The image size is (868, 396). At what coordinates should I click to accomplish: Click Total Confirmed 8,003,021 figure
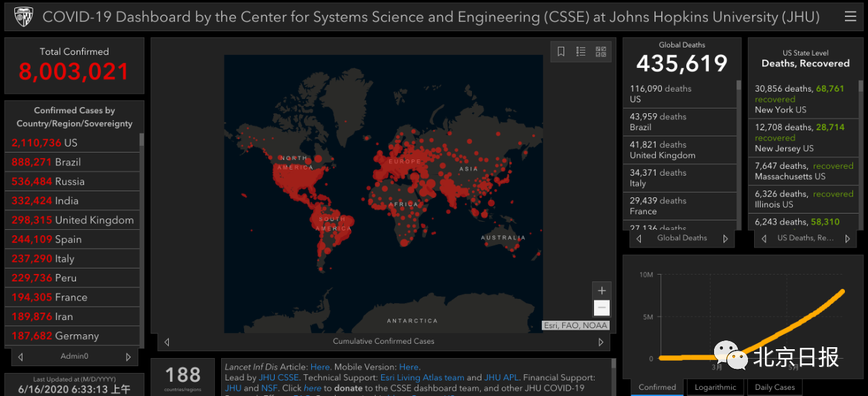click(74, 72)
